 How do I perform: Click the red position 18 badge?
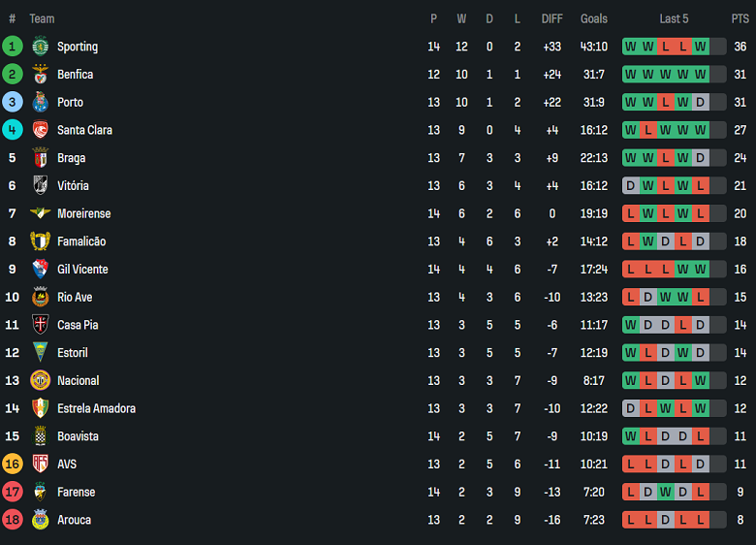13,520
